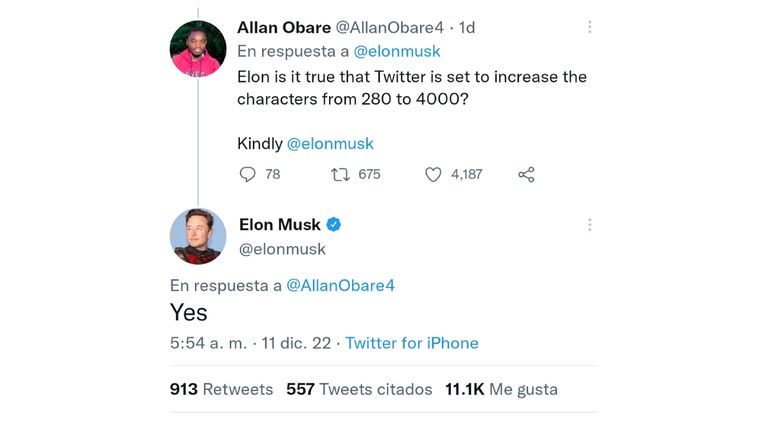Click the 5:54 a. m. 11 dic. 22 timestamp
Viewport: 768px width, 431px height.
point(250,343)
